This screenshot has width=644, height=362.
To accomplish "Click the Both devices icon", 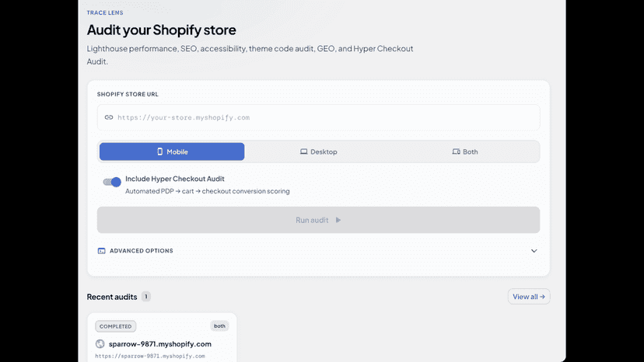I will coord(456,151).
